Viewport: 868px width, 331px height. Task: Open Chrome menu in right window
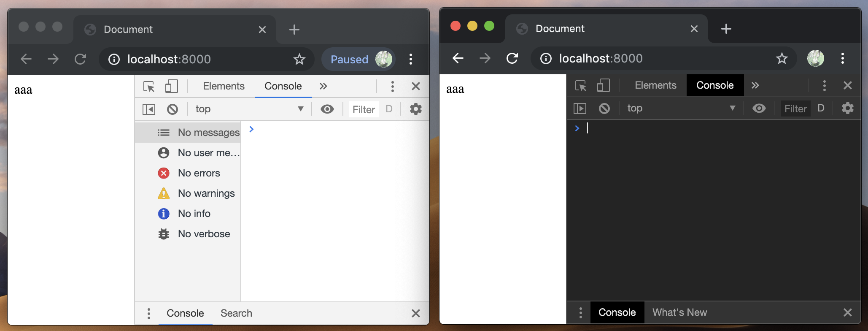pos(842,58)
